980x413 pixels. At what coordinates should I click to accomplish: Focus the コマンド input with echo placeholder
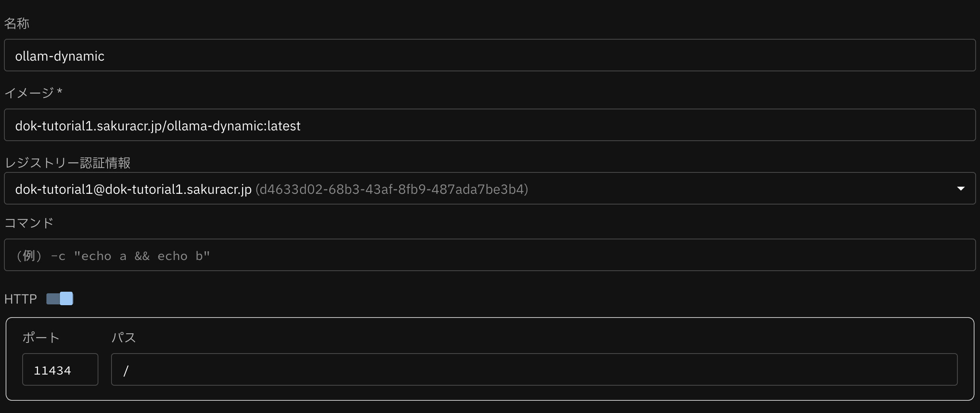[490, 255]
